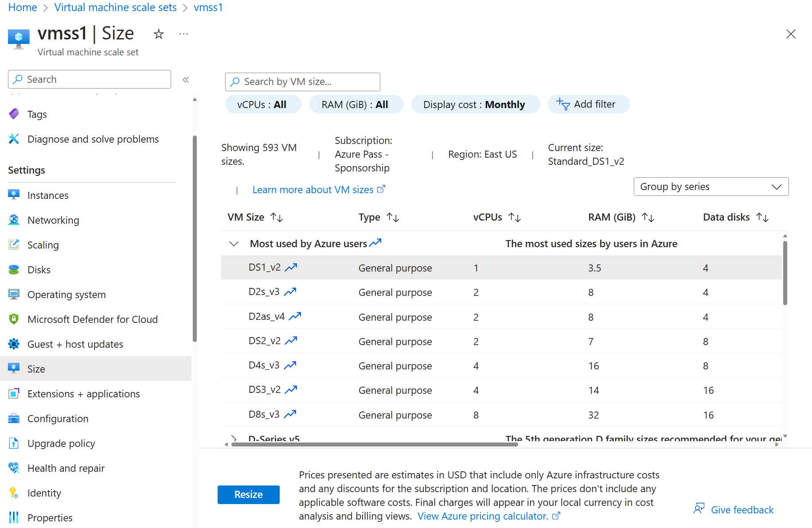The height and width of the screenshot is (528, 812).
Task: Navigate to Home breadcrumb
Action: click(22, 7)
